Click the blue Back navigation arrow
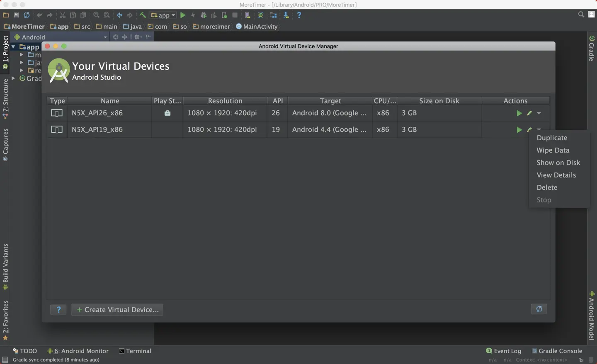Image resolution: width=597 pixels, height=364 pixels. coord(119,15)
